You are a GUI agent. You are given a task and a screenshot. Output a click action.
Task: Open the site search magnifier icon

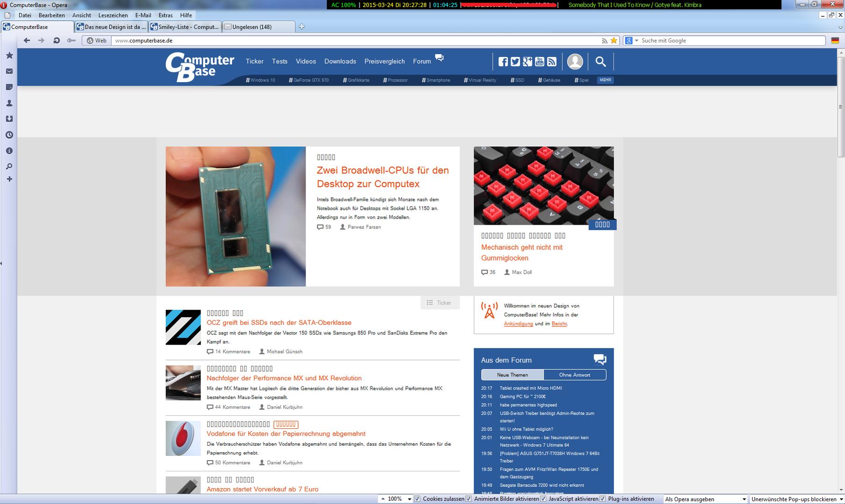coord(601,61)
